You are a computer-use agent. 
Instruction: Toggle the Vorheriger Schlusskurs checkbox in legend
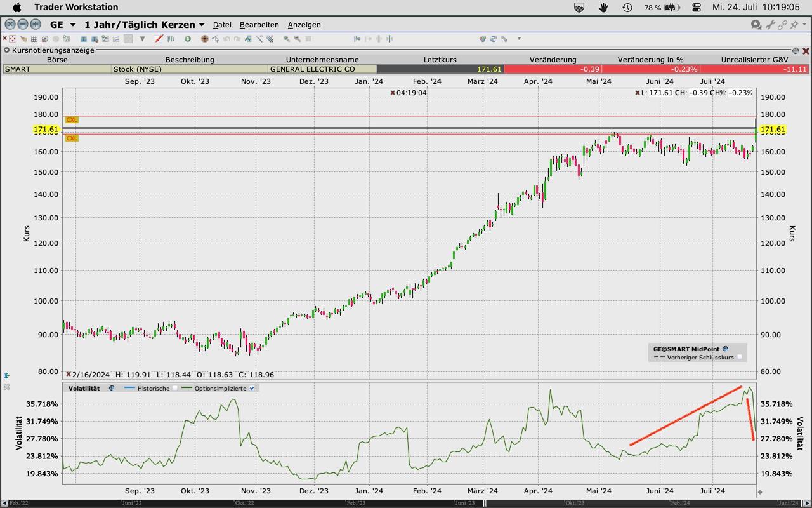739,358
